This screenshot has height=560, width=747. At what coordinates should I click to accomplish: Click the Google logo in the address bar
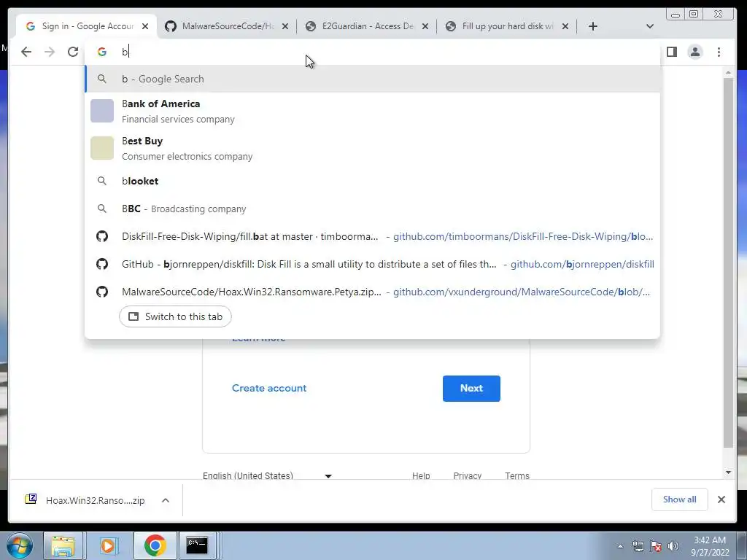(102, 52)
